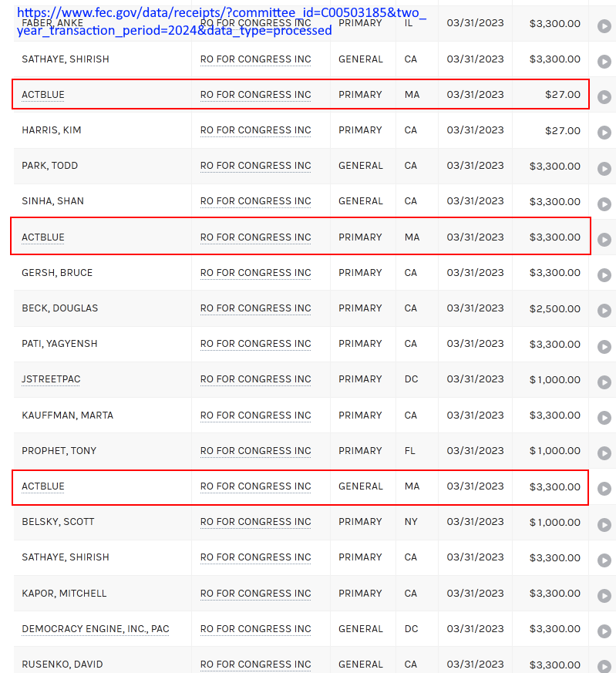
Task: Click the IL state cell in the top row
Action: click(409, 23)
